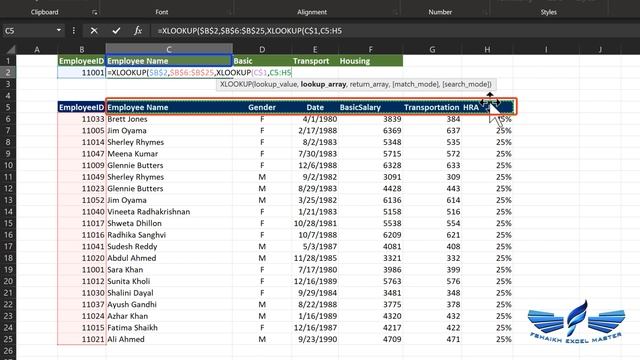Screen dimensions: 640x360
Task: Click salary cell 4081
Action: (x=370, y=247)
